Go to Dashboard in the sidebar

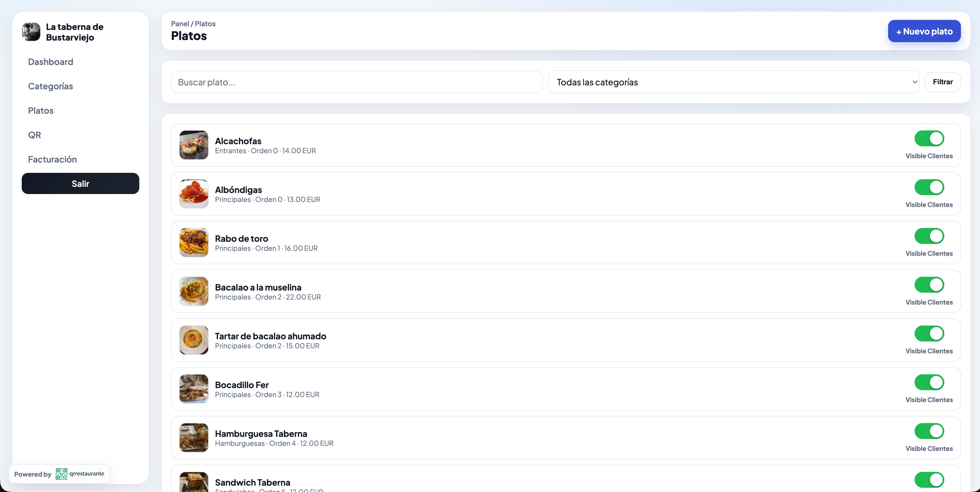click(x=51, y=62)
